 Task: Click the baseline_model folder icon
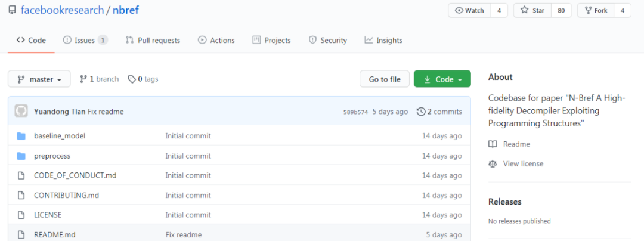[x=21, y=136]
